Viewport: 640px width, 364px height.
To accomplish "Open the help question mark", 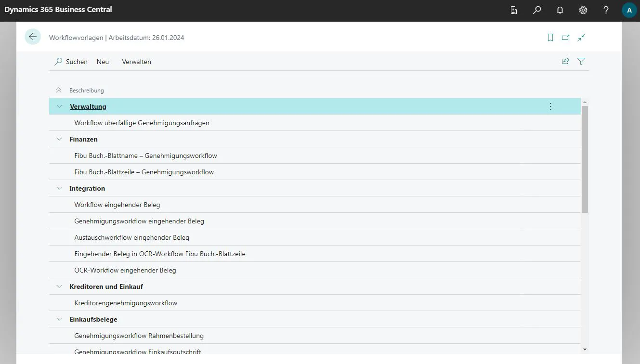I will 606,10.
